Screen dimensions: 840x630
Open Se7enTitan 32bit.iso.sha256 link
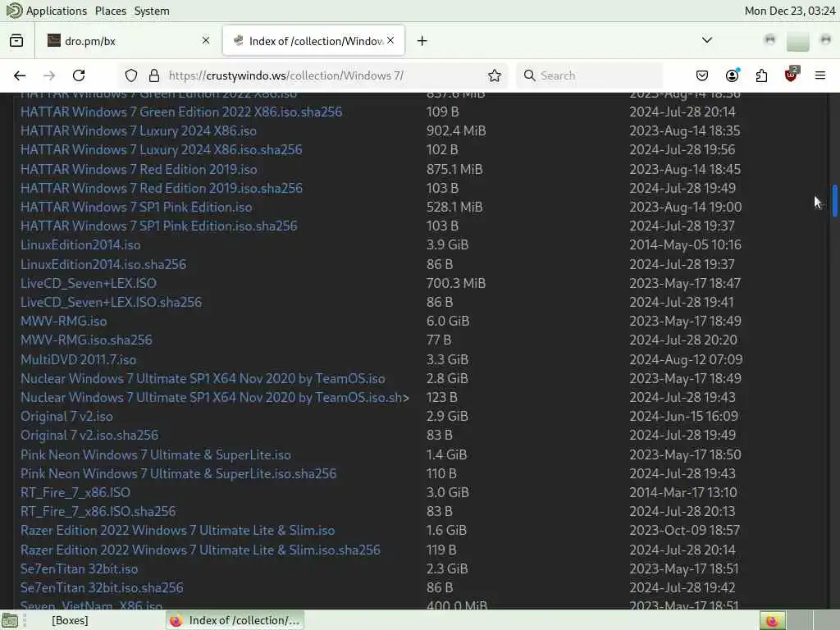point(102,587)
